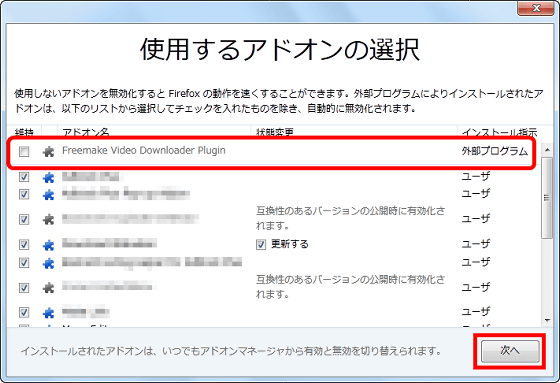Select the Freemake Video Downloader Plugin name
This screenshot has width=560, height=383.
tap(144, 150)
